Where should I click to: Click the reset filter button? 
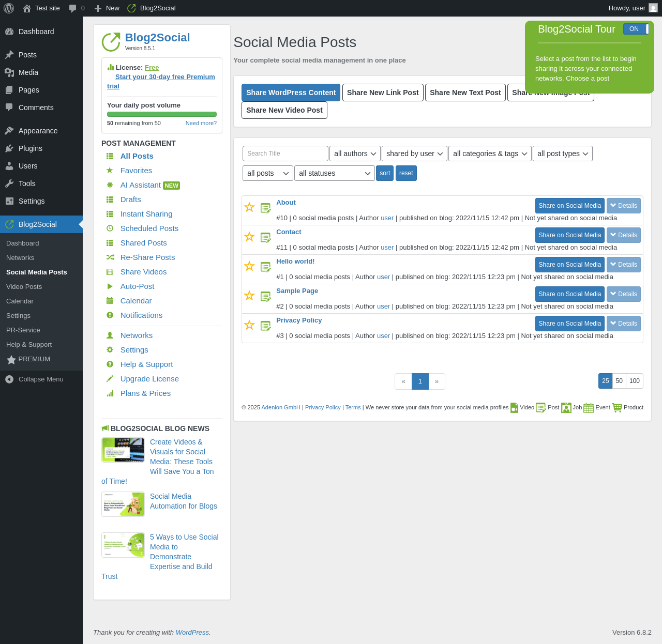click(x=406, y=173)
